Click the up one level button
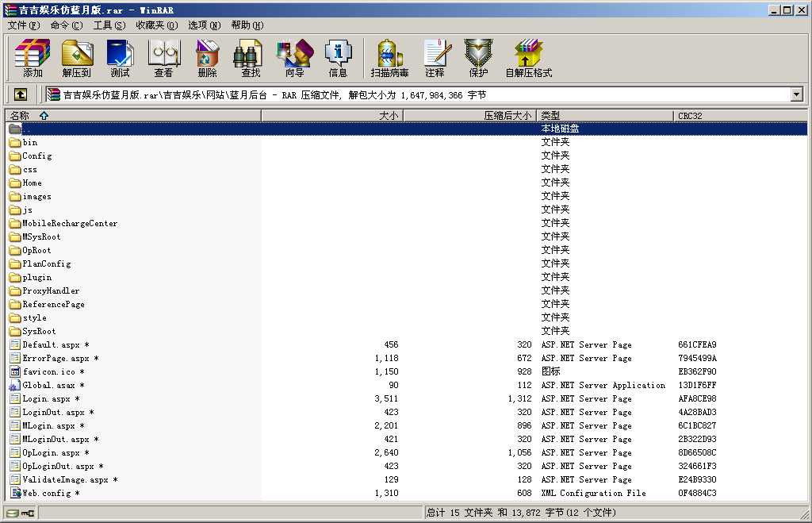 click(x=20, y=94)
